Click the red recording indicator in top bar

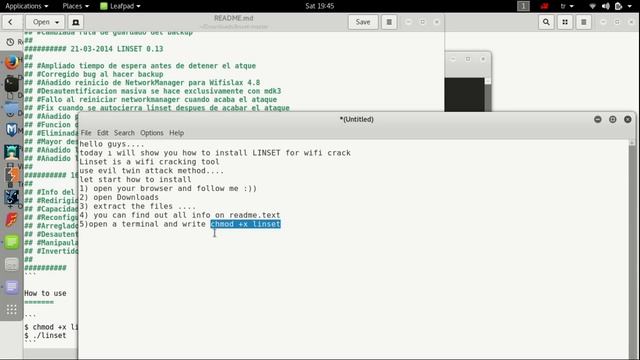(x=544, y=6)
